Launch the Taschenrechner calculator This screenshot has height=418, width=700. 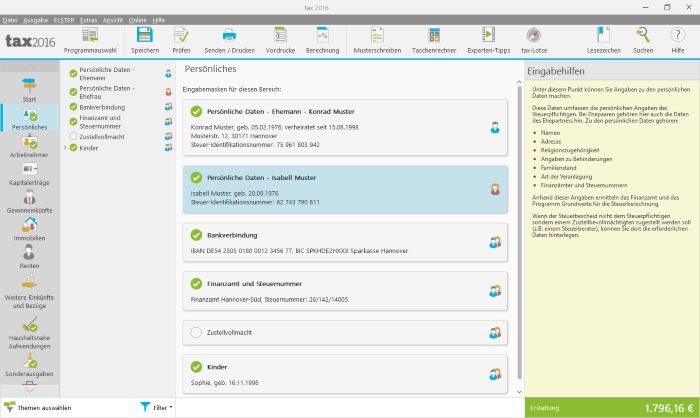tap(434, 41)
